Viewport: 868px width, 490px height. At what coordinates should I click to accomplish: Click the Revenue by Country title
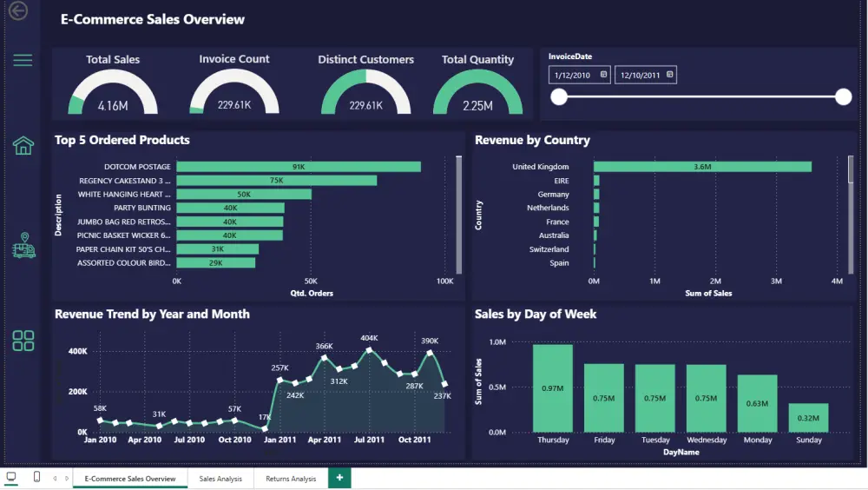[x=533, y=140]
